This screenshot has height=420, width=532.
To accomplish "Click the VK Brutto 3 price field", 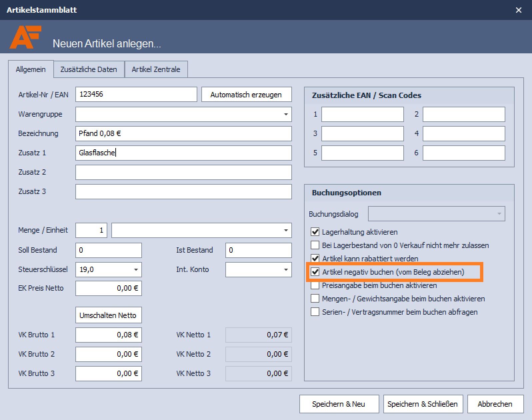I will pos(109,374).
